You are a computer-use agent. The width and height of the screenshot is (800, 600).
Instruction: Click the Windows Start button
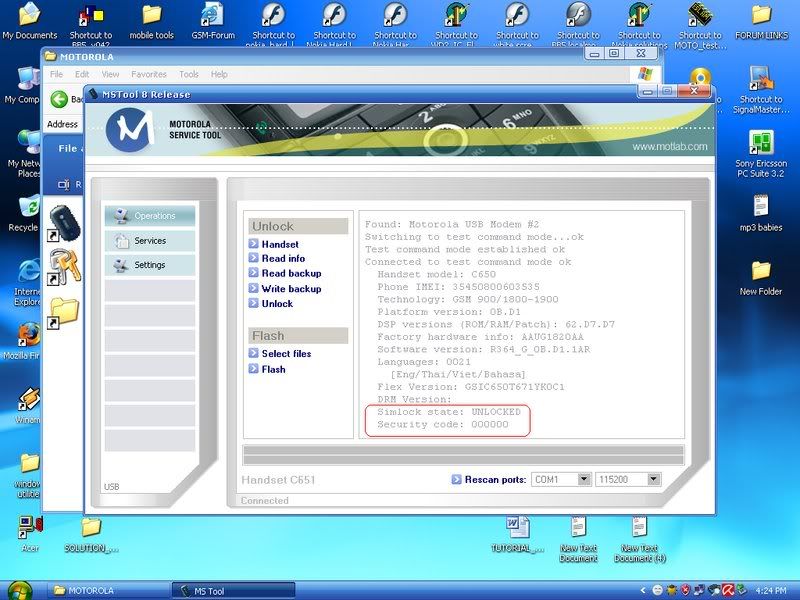(19, 590)
